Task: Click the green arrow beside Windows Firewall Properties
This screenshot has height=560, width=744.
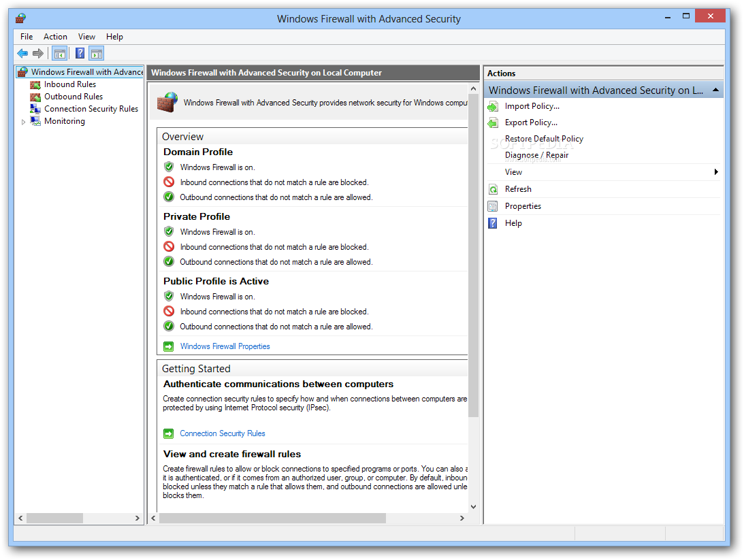Action: click(x=168, y=346)
